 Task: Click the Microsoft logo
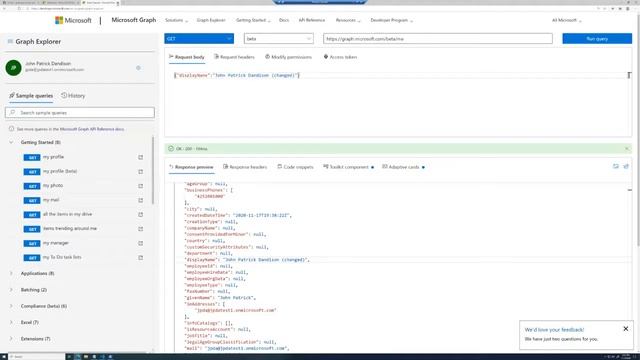73,20
